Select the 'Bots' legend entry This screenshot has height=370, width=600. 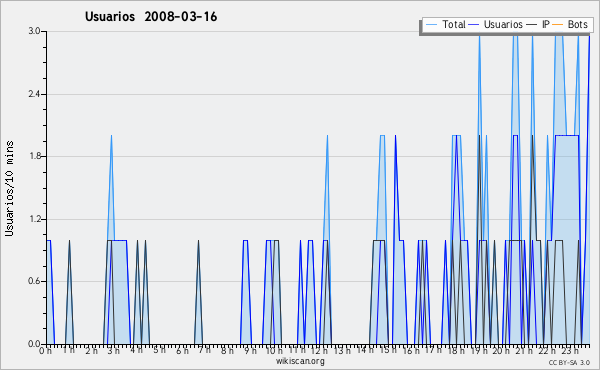coord(577,24)
